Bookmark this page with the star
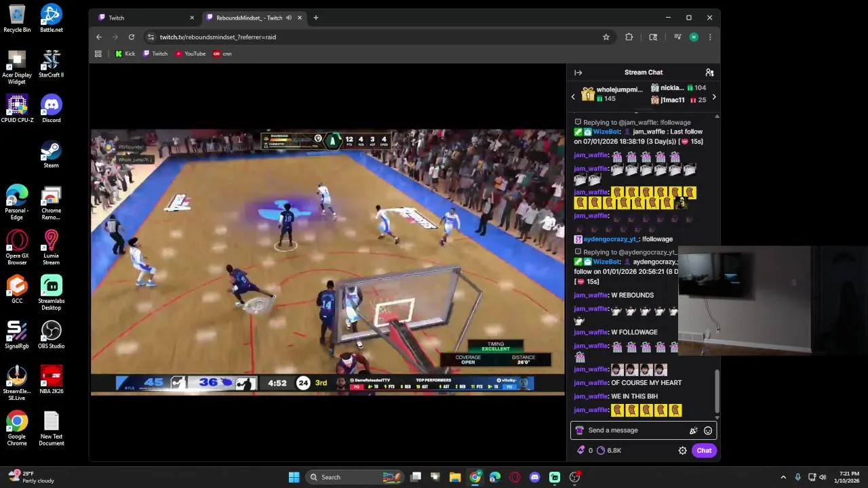 [606, 37]
